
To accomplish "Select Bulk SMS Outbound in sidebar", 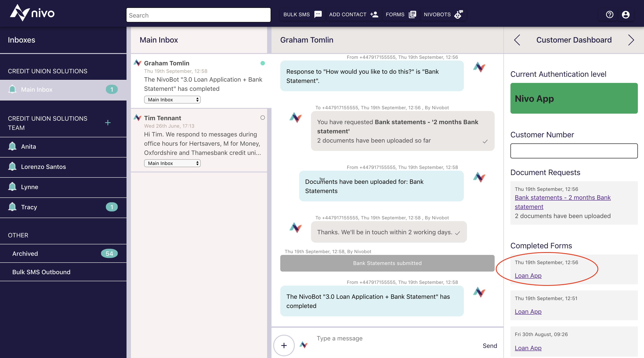I will (41, 272).
